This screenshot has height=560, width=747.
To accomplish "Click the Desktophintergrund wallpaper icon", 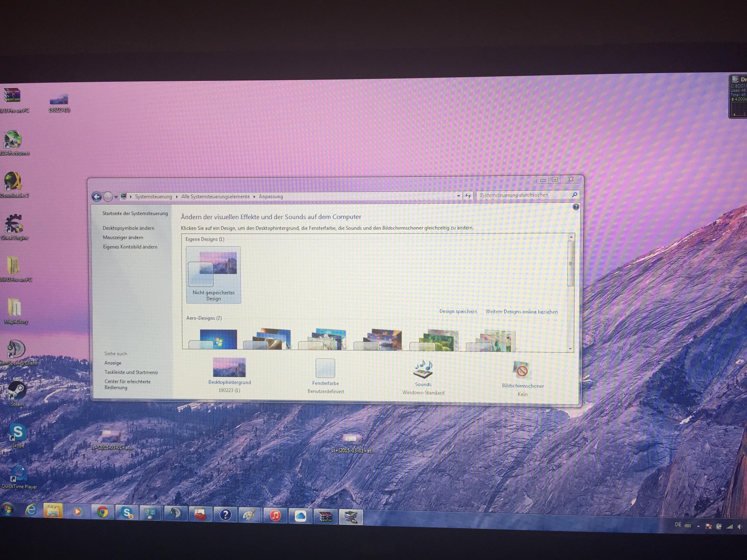I will 229,367.
